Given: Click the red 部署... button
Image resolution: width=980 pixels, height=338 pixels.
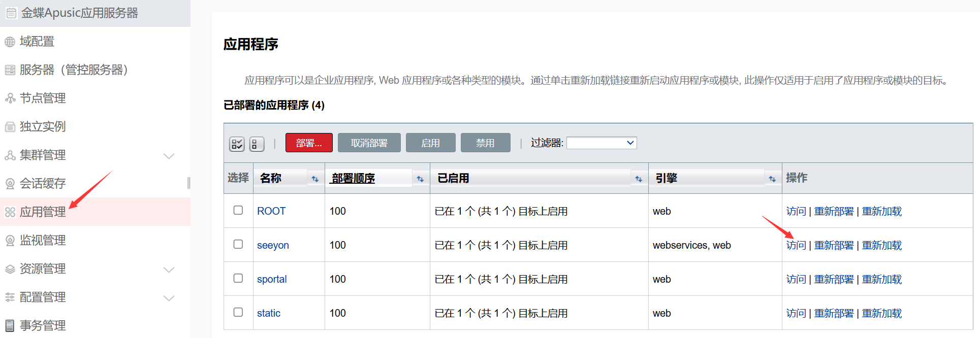Looking at the screenshot, I should [x=309, y=143].
